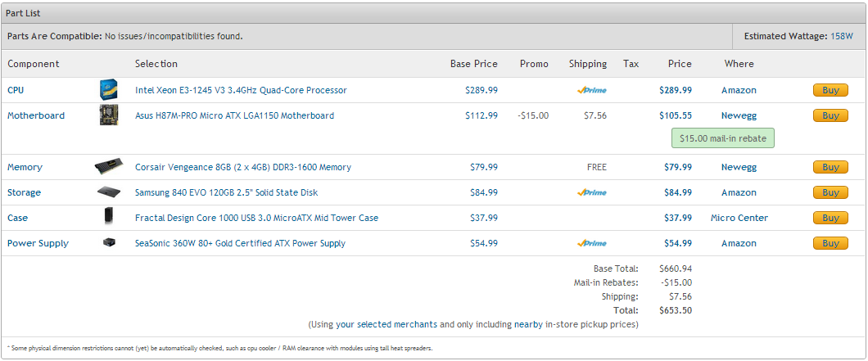Image resolution: width=868 pixels, height=361 pixels.
Task: Open the CPU component link
Action: tap(16, 90)
